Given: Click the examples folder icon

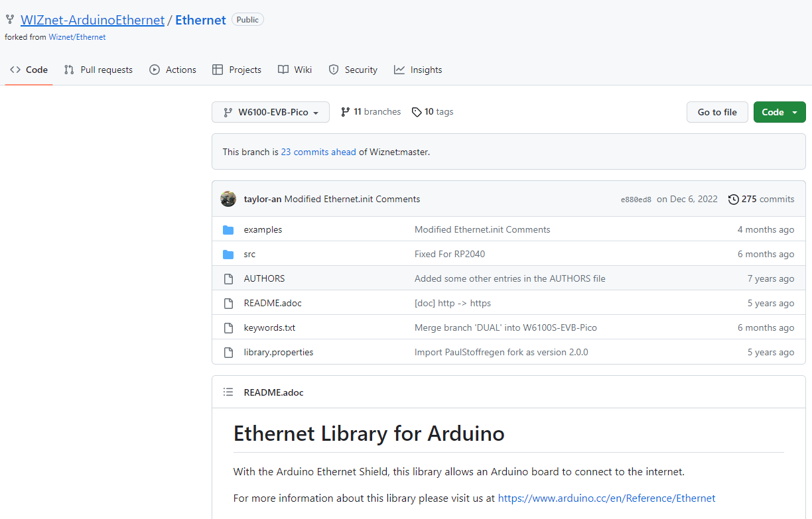Looking at the screenshot, I should [x=228, y=230].
